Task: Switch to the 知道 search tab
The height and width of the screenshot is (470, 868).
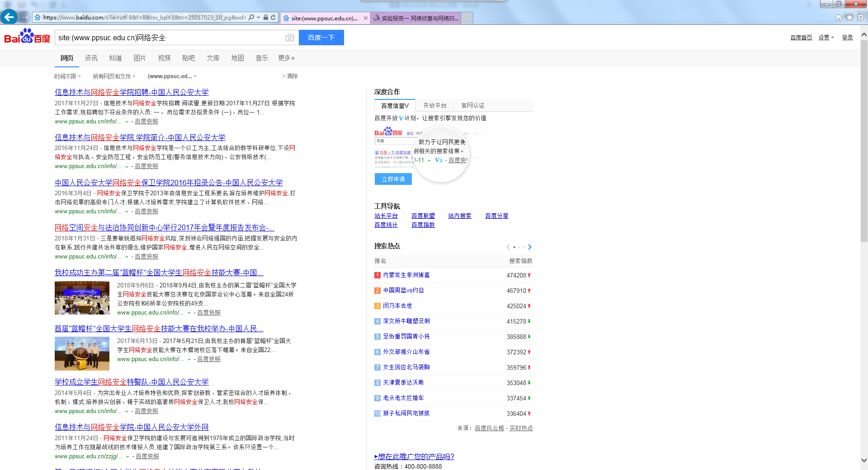Action: pyautogui.click(x=115, y=58)
